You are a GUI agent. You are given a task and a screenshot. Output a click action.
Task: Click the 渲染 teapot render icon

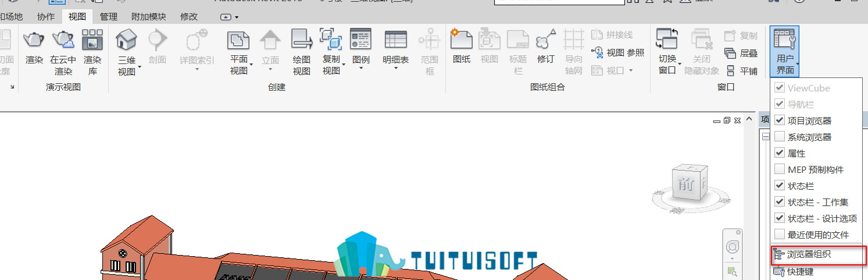coord(34,40)
